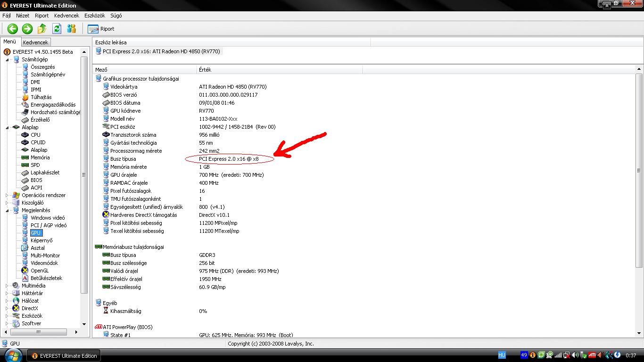This screenshot has width=644, height=362.
Task: Expand the Multimédia node
Action: [7, 286]
